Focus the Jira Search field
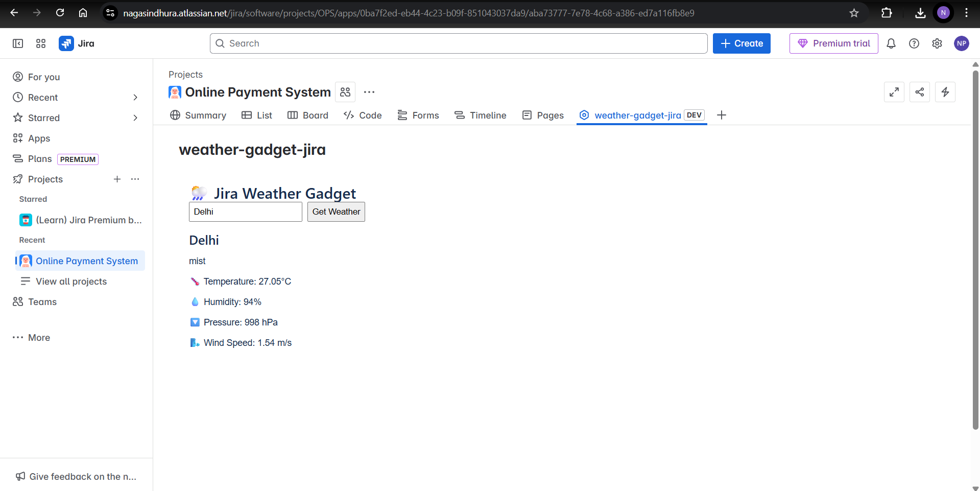This screenshot has height=491, width=980. (459, 43)
